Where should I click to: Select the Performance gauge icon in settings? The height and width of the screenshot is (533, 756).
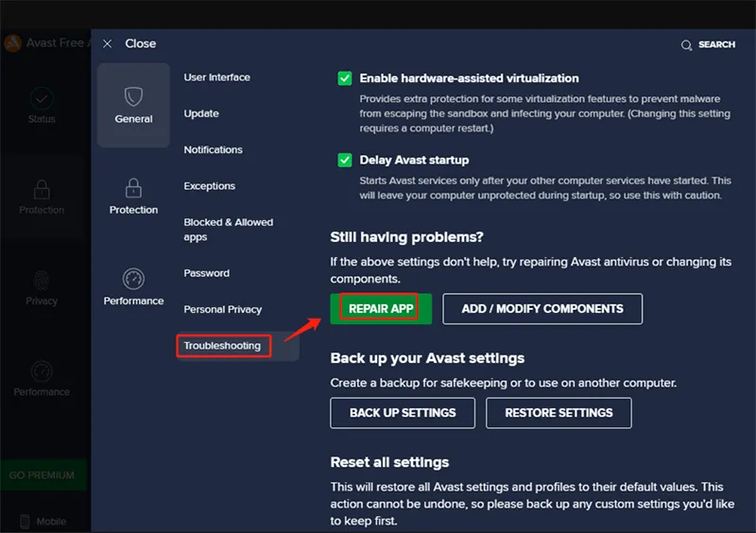coord(133,279)
